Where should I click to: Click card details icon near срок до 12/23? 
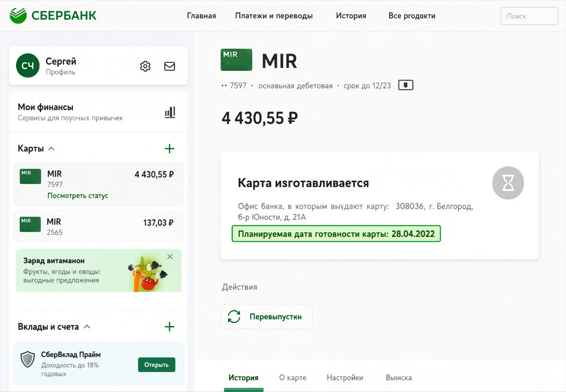(x=406, y=85)
